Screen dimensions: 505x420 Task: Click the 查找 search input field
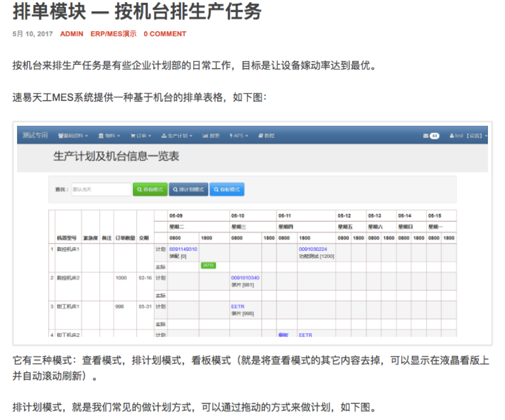pos(101,189)
